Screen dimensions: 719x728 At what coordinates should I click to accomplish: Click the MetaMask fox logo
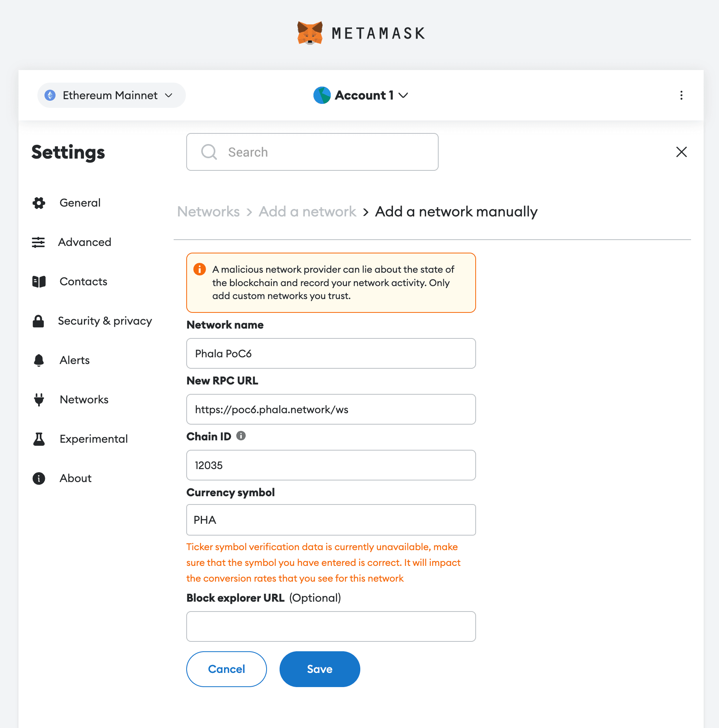310,33
